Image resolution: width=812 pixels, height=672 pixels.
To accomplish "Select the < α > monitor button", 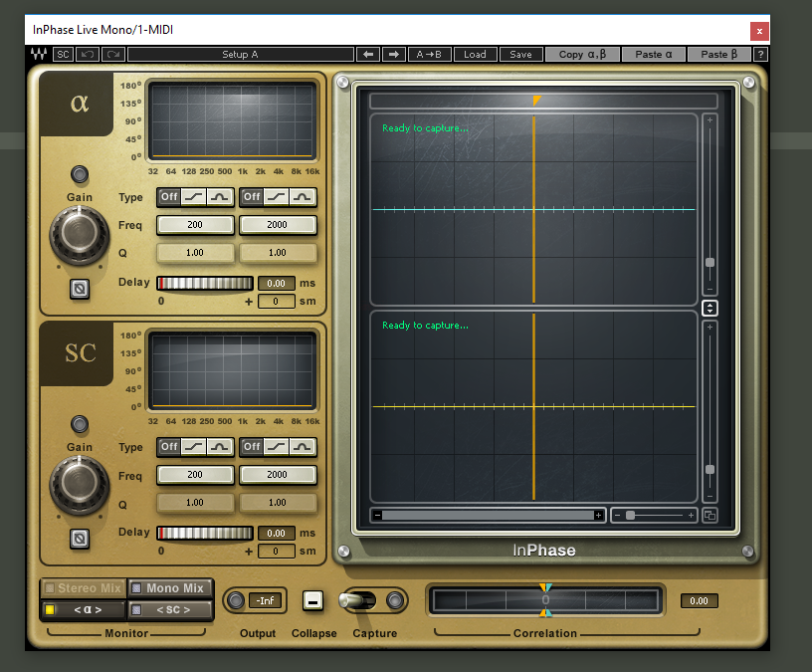I will tap(84, 610).
